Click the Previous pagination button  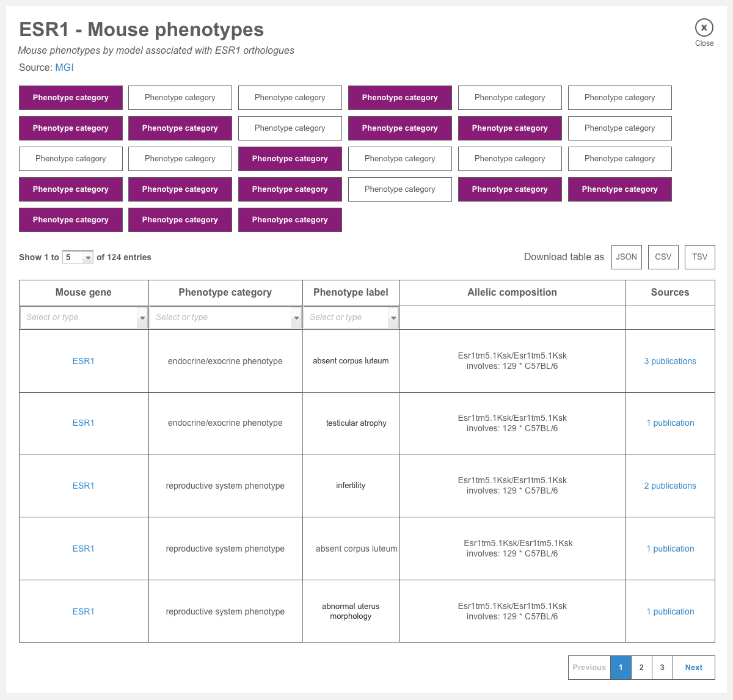589,667
